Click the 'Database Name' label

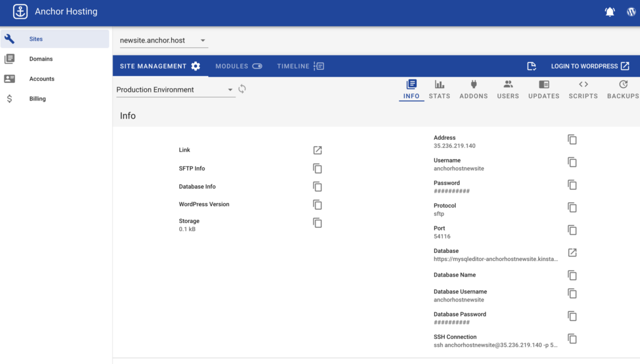pyautogui.click(x=455, y=275)
